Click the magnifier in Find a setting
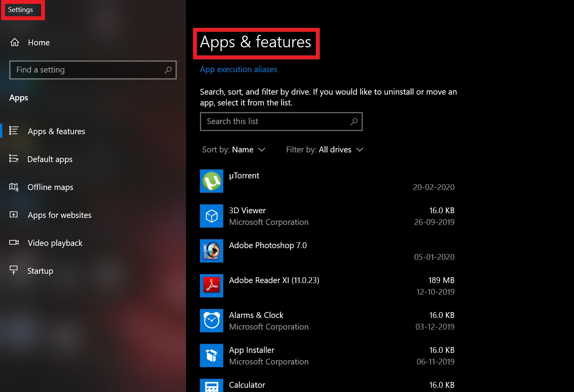The width and height of the screenshot is (574, 392). click(x=168, y=70)
